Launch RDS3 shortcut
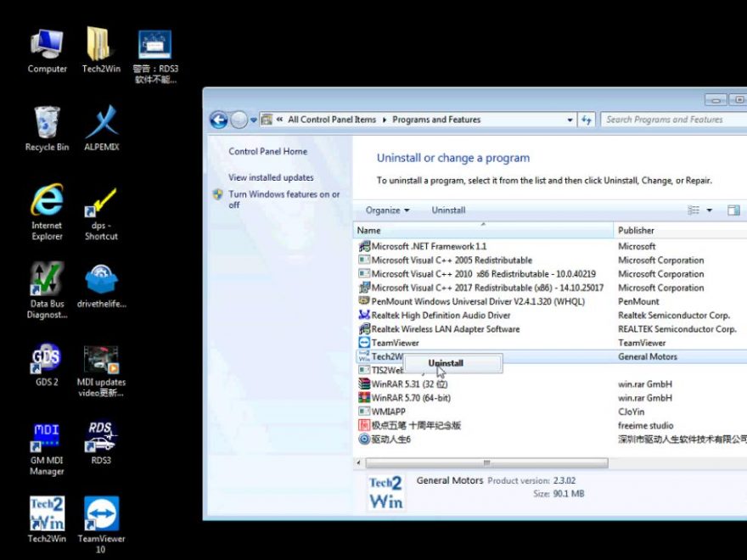Viewport: 747px width, 560px height. point(101,443)
